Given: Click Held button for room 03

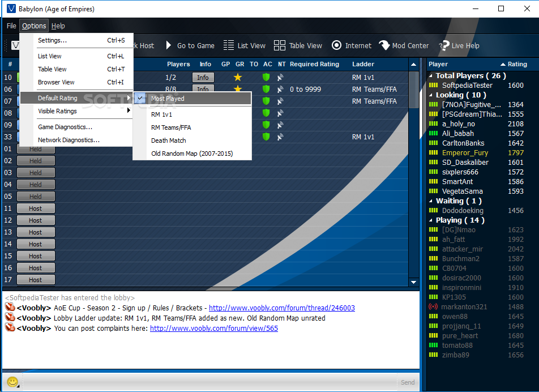Looking at the screenshot, I should [36, 173].
